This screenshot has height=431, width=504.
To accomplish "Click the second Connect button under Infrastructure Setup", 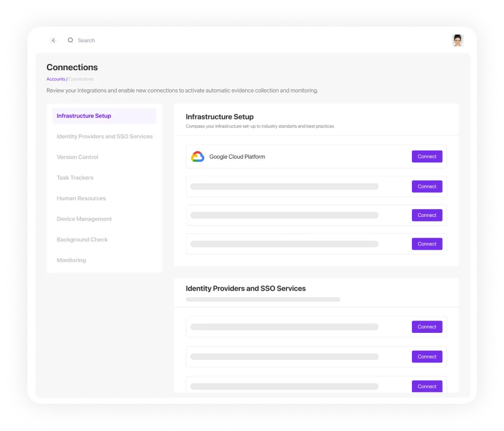I will (x=426, y=186).
